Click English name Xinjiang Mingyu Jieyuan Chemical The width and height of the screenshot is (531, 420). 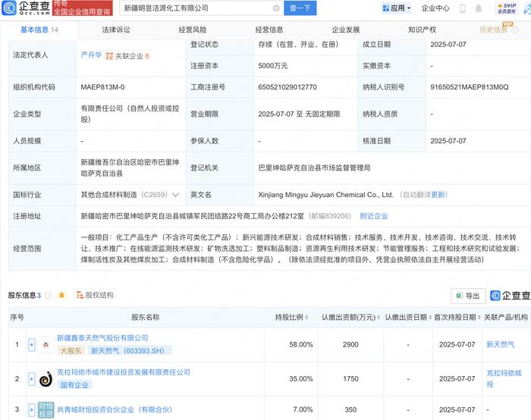325,195
